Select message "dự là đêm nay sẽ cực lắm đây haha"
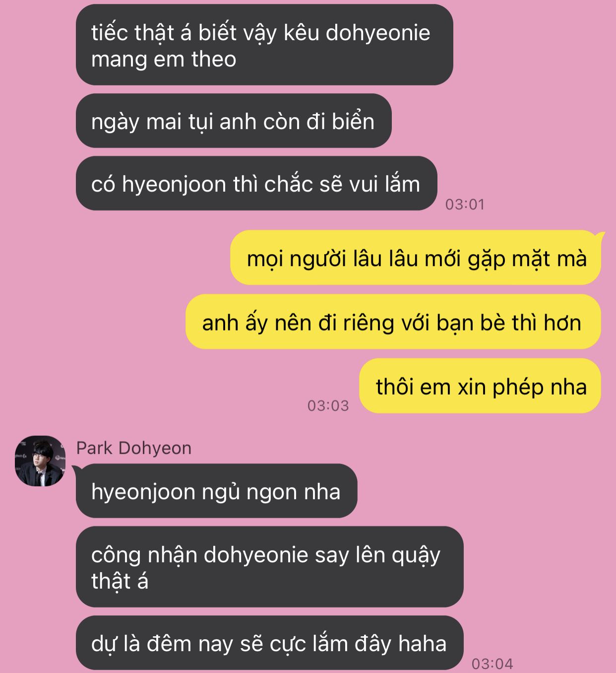The height and width of the screenshot is (673, 616). [269, 643]
